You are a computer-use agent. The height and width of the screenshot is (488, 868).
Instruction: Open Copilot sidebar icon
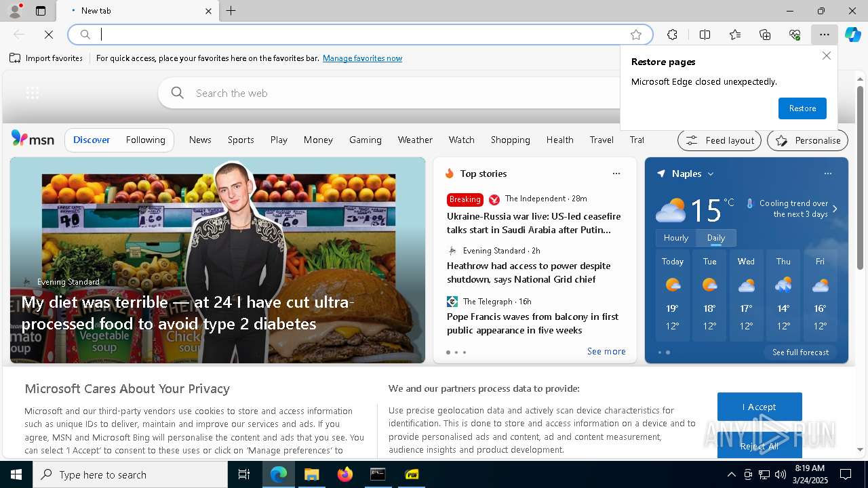click(852, 35)
